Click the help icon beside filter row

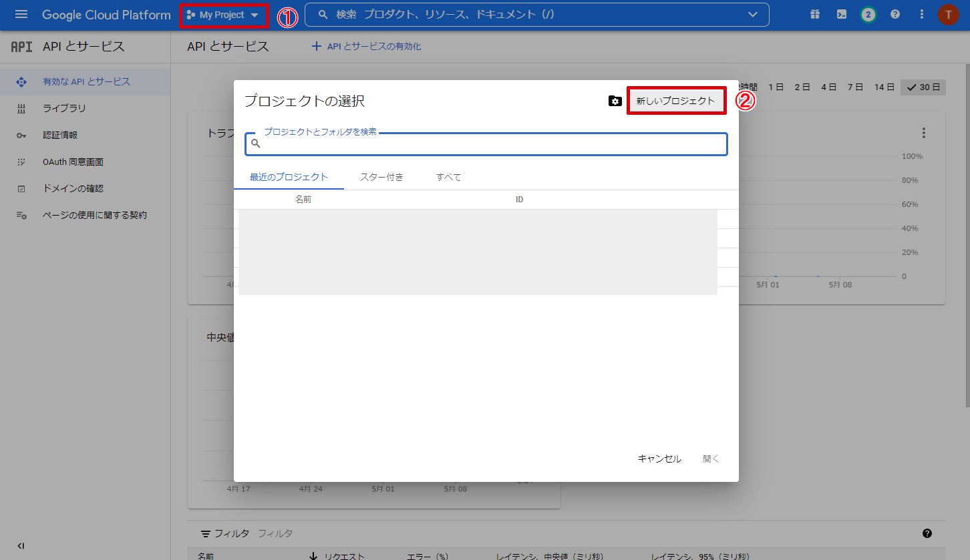[927, 533]
